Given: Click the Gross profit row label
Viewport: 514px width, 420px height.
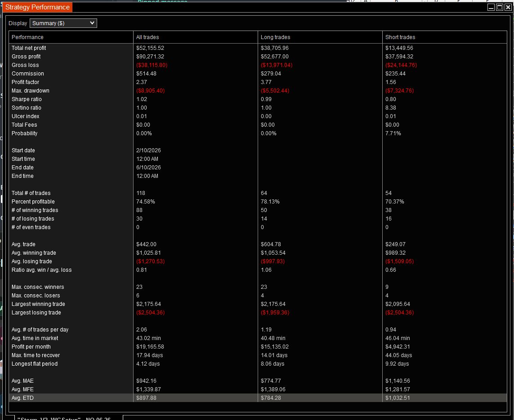Looking at the screenshot, I should [26, 57].
